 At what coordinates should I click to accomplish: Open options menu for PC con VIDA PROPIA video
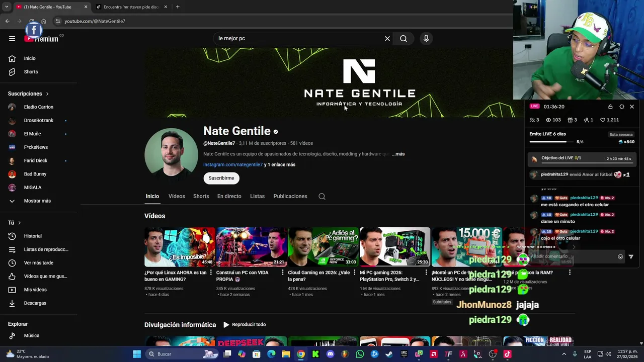pyautogui.click(x=283, y=273)
